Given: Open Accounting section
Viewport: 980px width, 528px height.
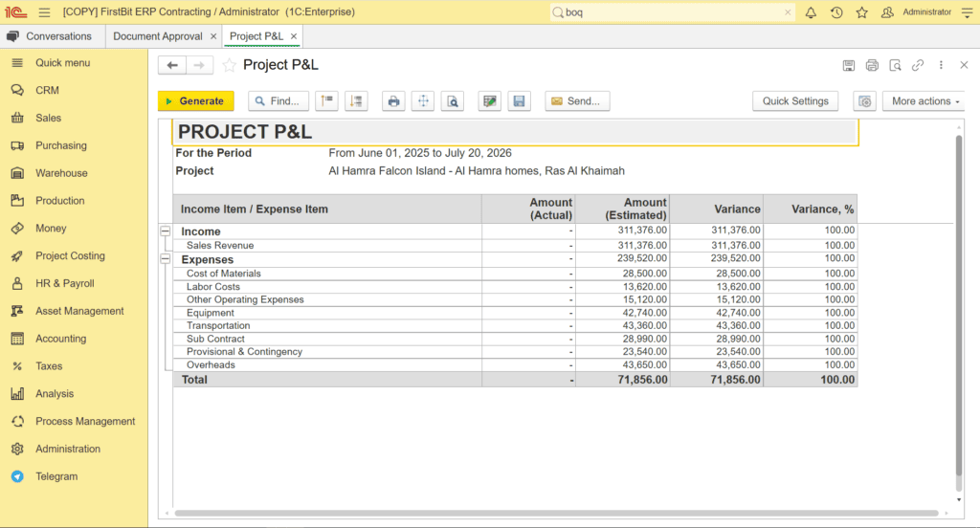Looking at the screenshot, I should pyautogui.click(x=74, y=339).
